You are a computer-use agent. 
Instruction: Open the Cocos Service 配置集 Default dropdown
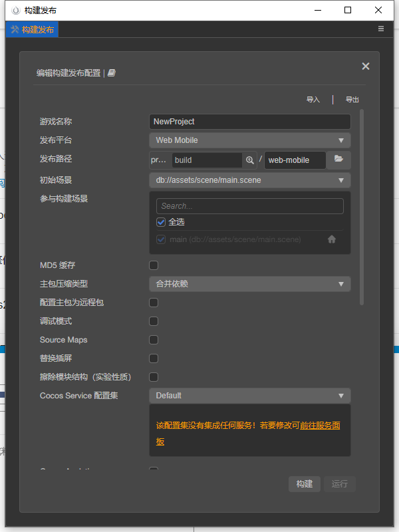point(250,396)
